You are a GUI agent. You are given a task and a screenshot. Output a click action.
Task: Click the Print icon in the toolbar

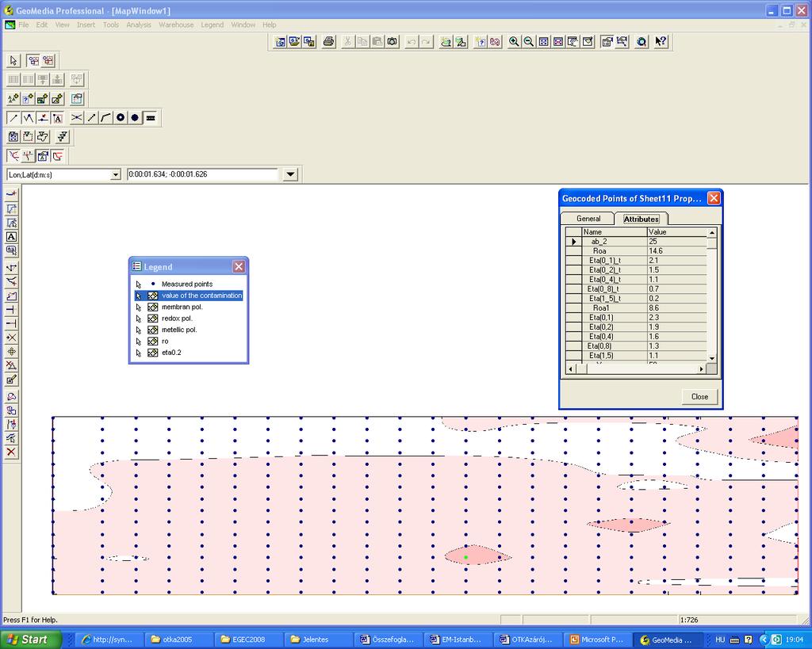[x=328, y=42]
